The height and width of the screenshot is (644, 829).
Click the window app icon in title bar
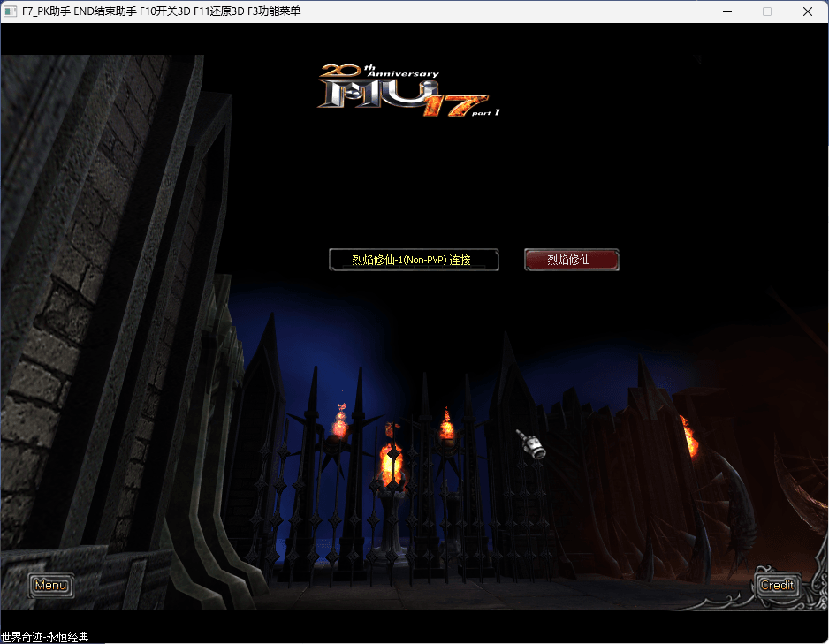[10, 11]
